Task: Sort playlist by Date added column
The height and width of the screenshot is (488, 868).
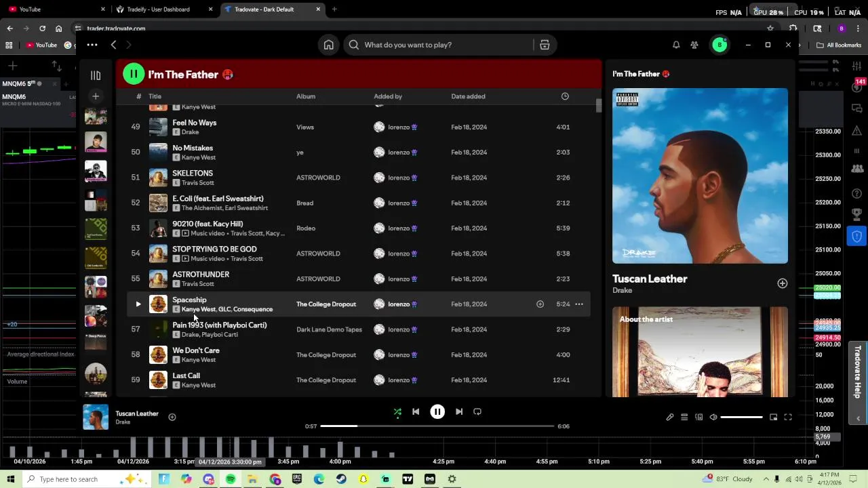Action: point(468,96)
